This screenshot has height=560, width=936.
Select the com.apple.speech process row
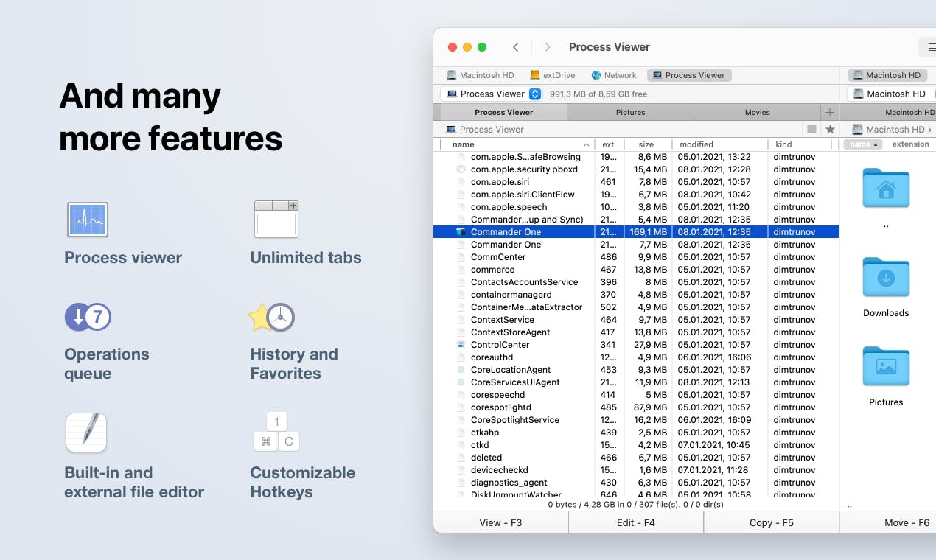coord(637,207)
